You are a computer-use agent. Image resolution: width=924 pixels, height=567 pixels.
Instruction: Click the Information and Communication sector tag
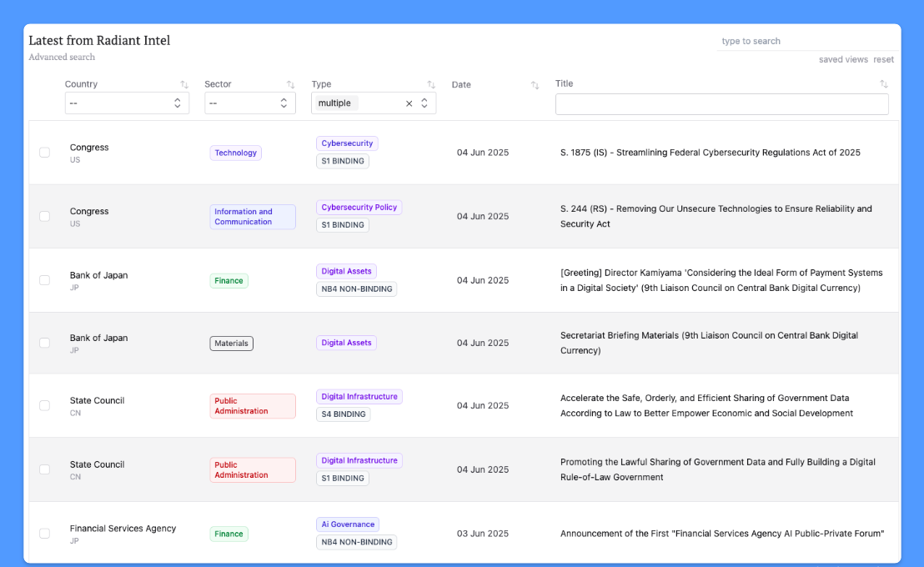(252, 217)
